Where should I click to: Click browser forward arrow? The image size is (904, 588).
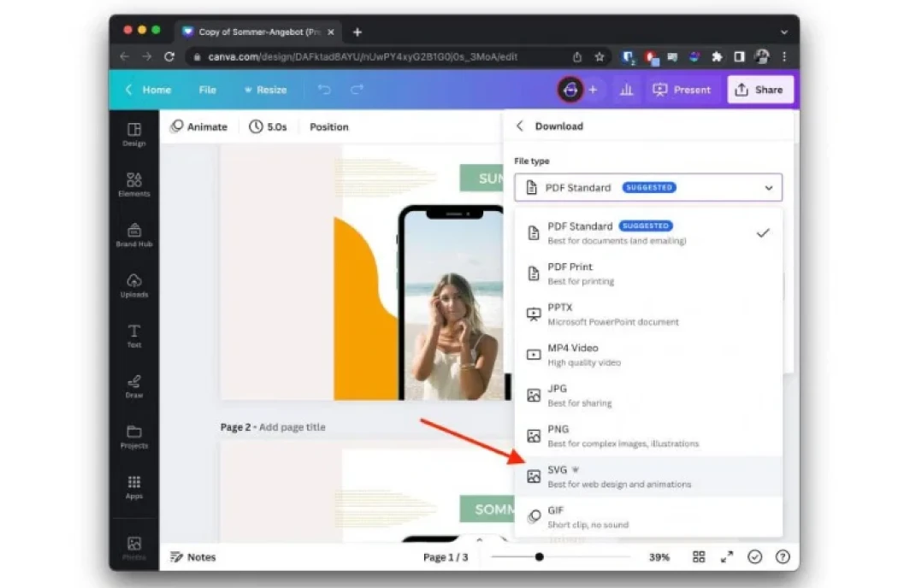(x=147, y=56)
